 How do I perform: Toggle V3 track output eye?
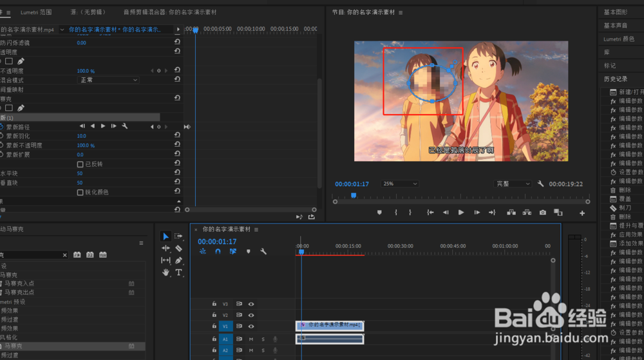coord(251,304)
